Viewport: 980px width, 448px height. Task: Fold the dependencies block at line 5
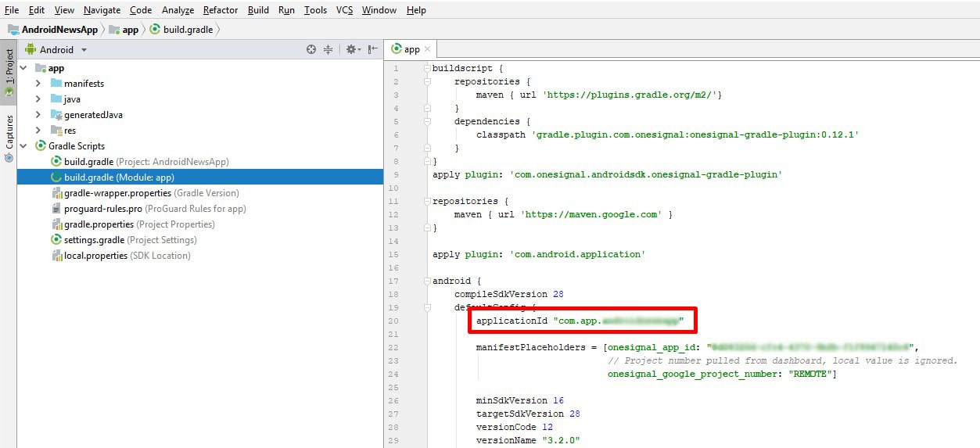[x=427, y=121]
